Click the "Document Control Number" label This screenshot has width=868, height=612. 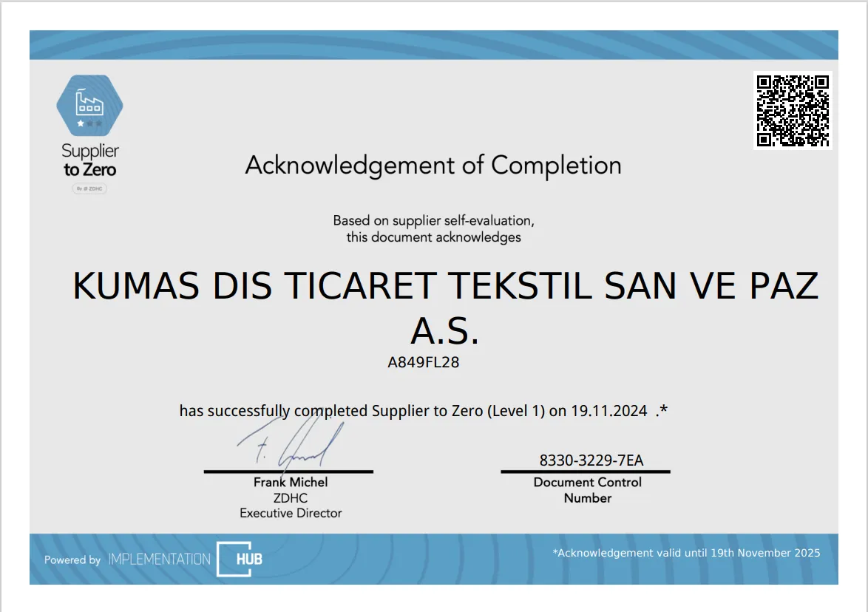(587, 490)
